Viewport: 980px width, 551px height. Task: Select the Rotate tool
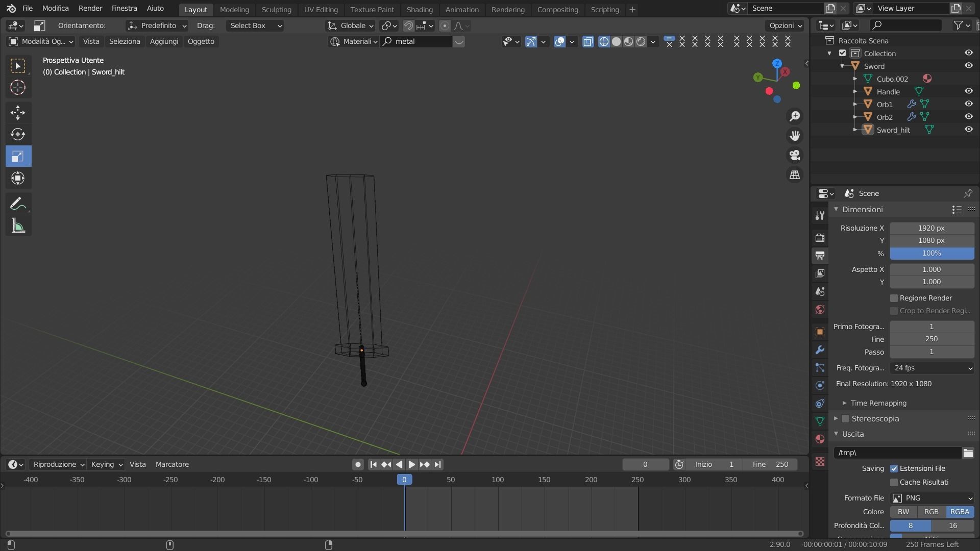18,134
